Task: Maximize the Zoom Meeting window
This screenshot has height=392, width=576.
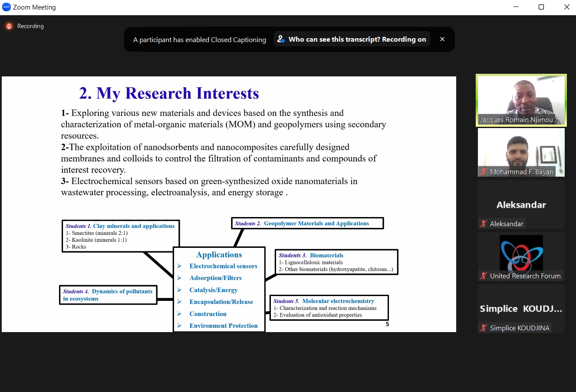Action: (541, 7)
